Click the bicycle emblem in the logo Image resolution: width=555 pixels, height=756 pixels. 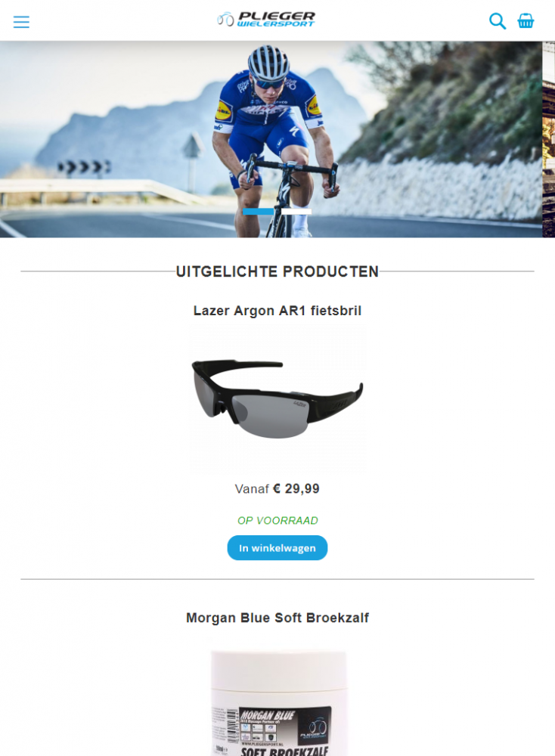pos(225,20)
